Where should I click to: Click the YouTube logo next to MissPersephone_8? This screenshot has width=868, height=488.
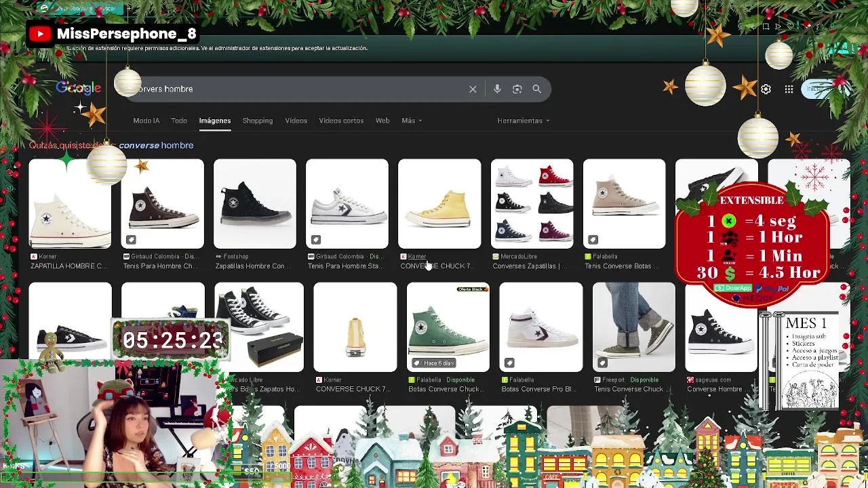[x=40, y=34]
